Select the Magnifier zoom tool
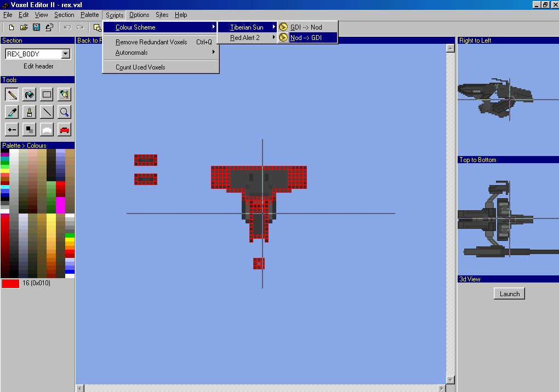The image size is (559, 392). point(64,112)
